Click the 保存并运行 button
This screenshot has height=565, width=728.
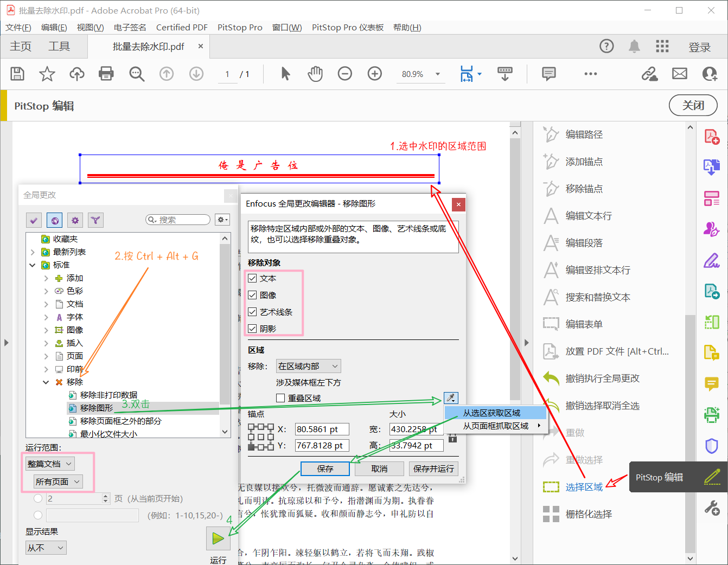(x=433, y=468)
